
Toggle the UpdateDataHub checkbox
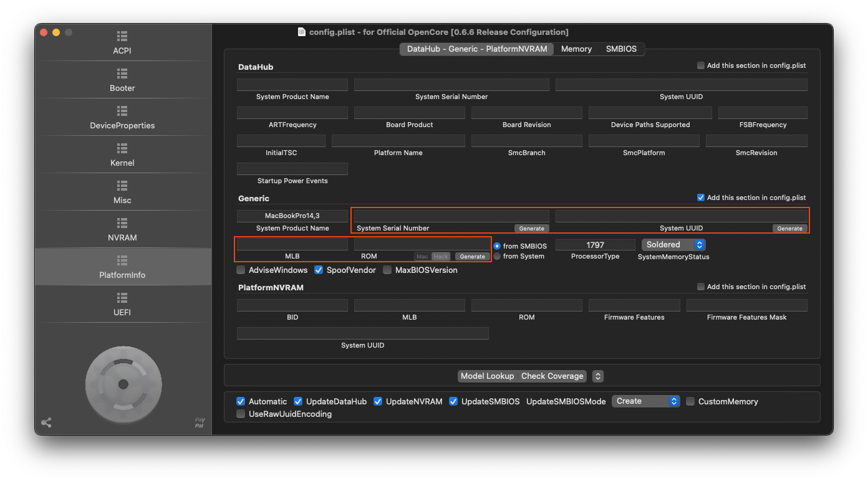click(298, 401)
